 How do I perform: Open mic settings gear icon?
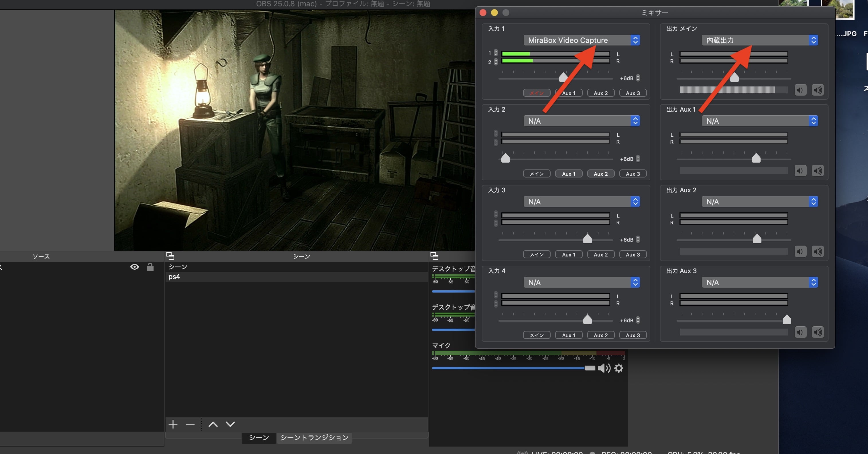point(619,368)
